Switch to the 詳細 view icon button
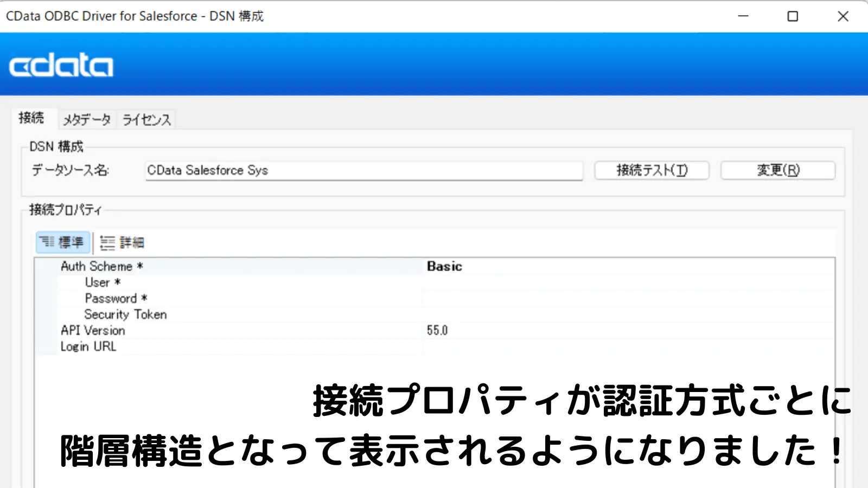The height and width of the screenshot is (488, 868). click(123, 242)
